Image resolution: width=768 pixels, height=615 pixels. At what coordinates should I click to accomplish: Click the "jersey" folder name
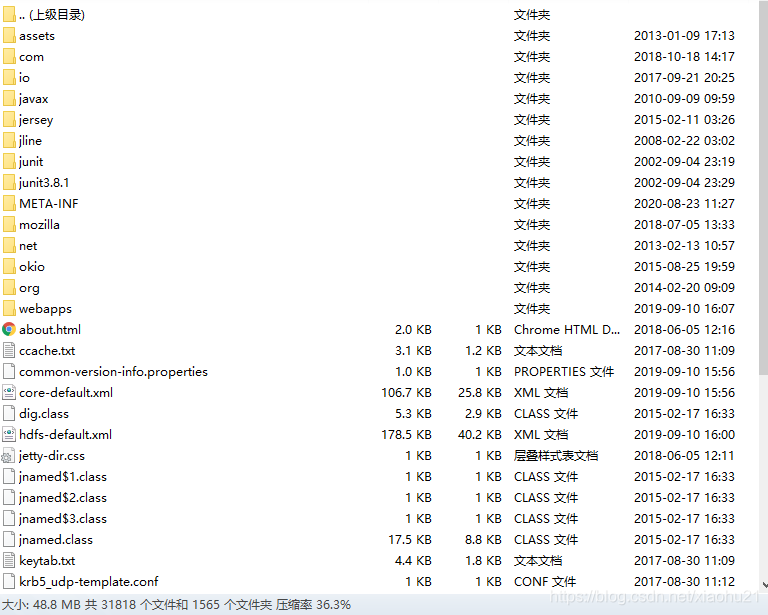36,120
